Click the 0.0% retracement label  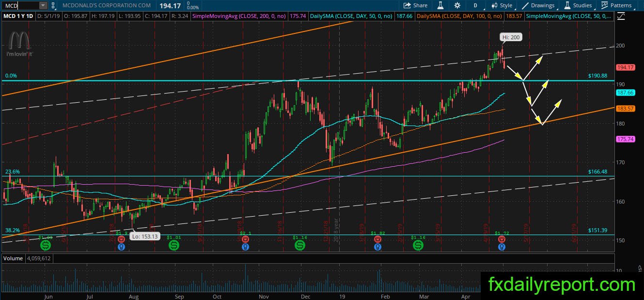click(11, 76)
